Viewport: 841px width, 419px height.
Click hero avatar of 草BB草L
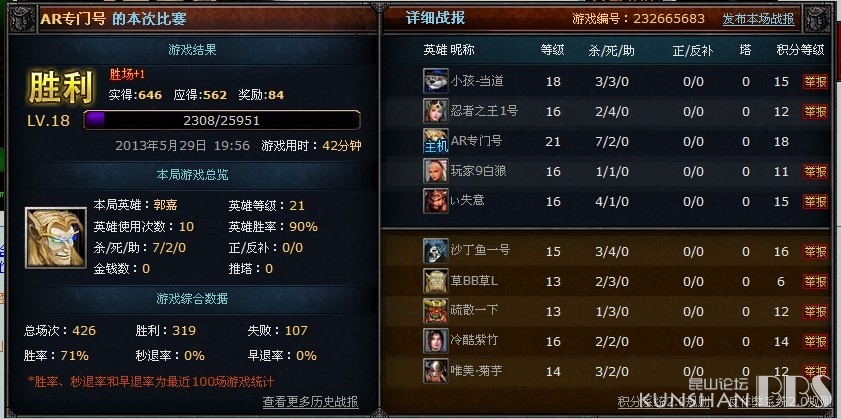point(436,281)
